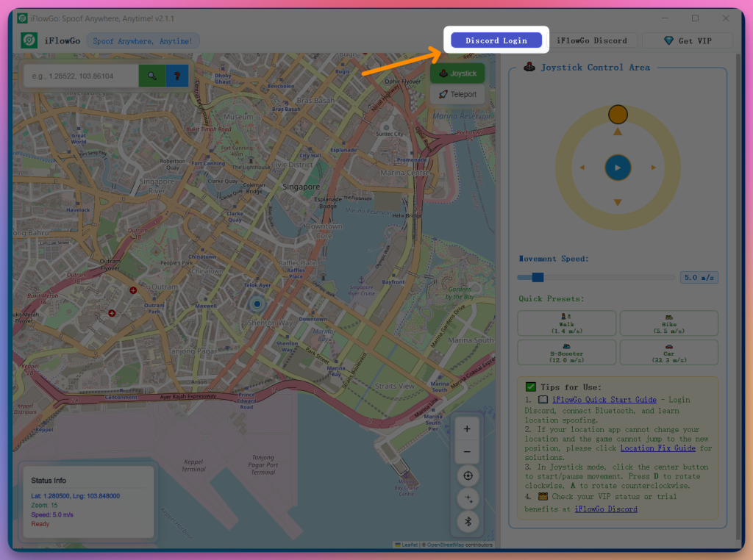
Task: Click the joystick right arrow
Action: tap(653, 168)
